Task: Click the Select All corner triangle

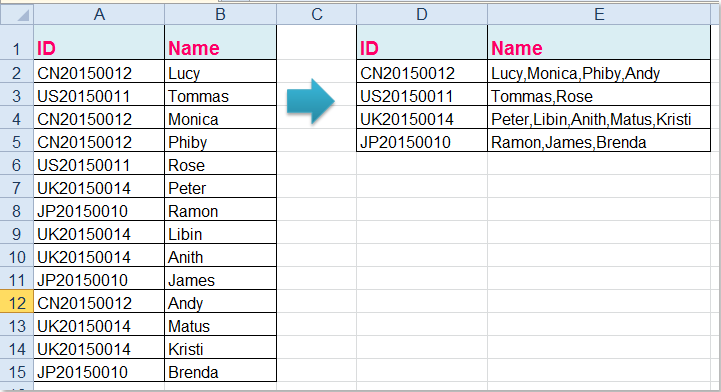Action: (x=17, y=14)
